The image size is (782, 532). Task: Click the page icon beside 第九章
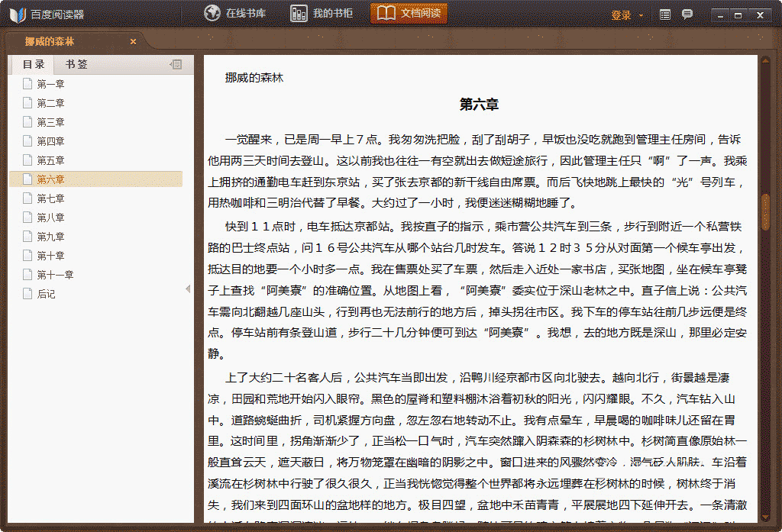27,236
